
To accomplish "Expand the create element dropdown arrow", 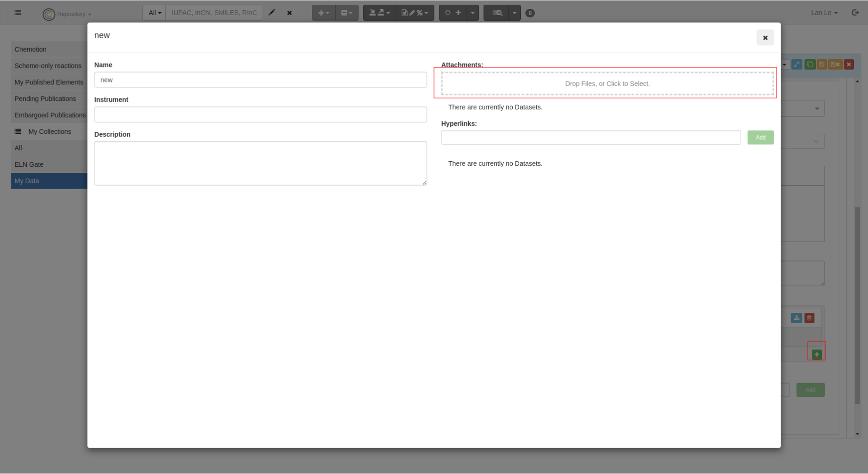I will 472,13.
